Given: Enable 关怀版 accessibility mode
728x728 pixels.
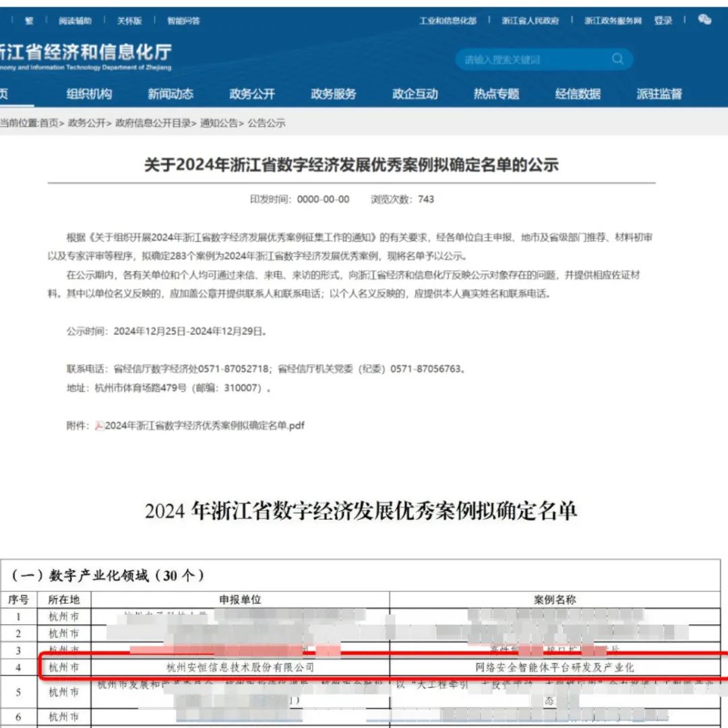Looking at the screenshot, I should point(129,21).
